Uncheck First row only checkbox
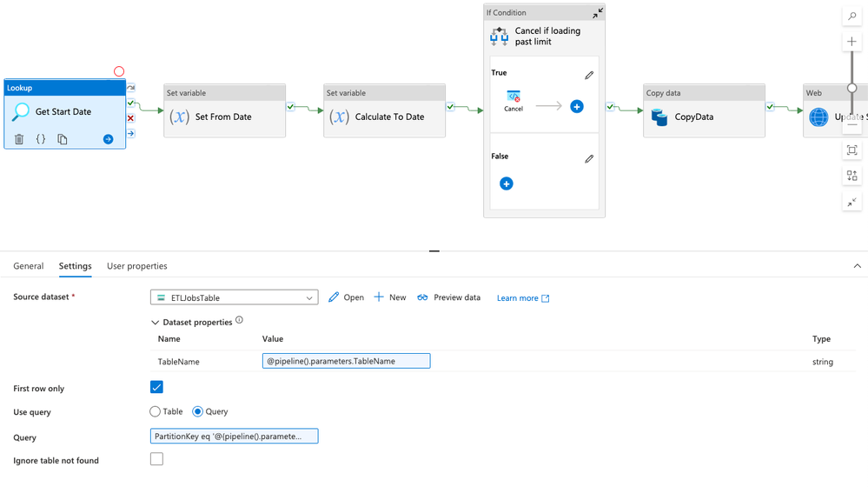 156,387
